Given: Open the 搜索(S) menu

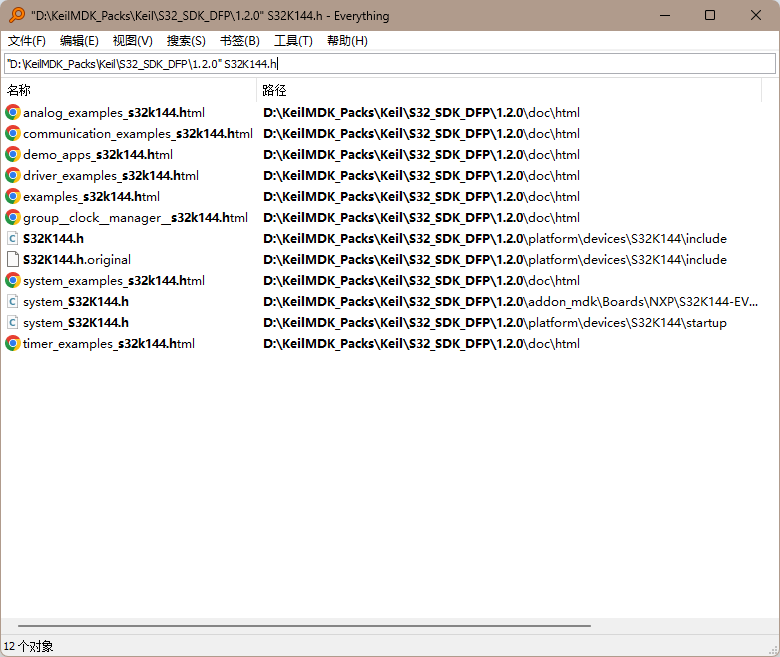Looking at the screenshot, I should point(186,41).
